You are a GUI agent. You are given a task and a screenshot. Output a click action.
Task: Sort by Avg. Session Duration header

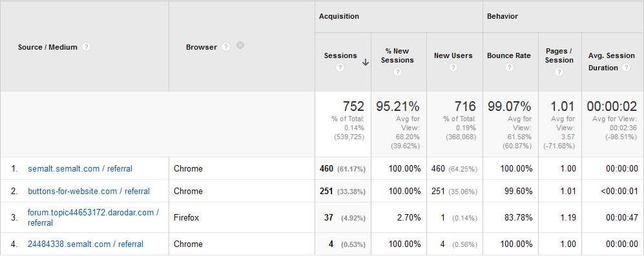tap(612, 61)
